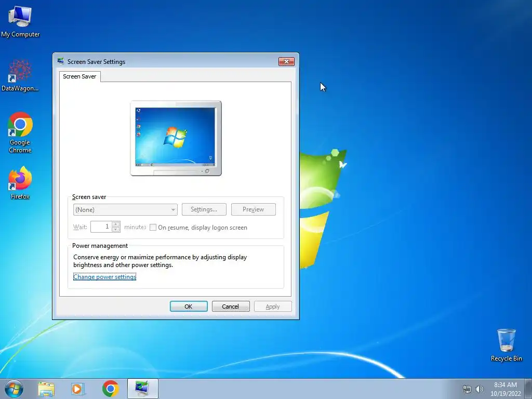The height and width of the screenshot is (399, 532).
Task: Click the monitor preview thumbnail
Action: pos(176,138)
